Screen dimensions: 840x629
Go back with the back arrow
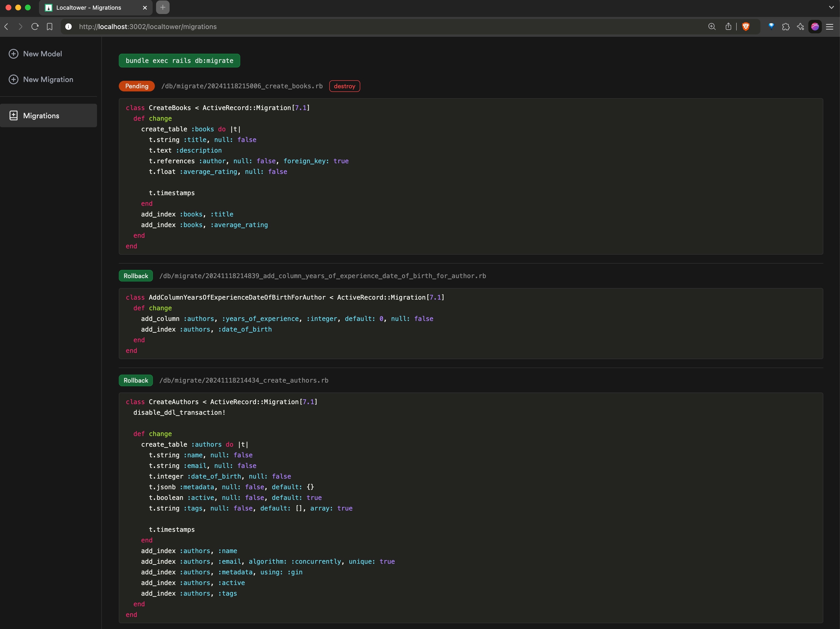coord(7,27)
